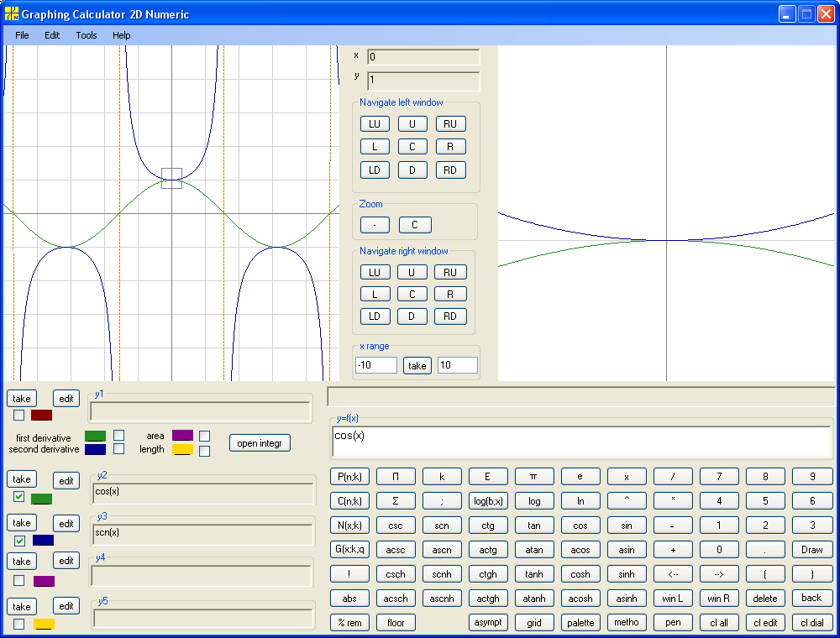Image resolution: width=840 pixels, height=638 pixels.
Task: Click the delete button
Action: [765, 599]
